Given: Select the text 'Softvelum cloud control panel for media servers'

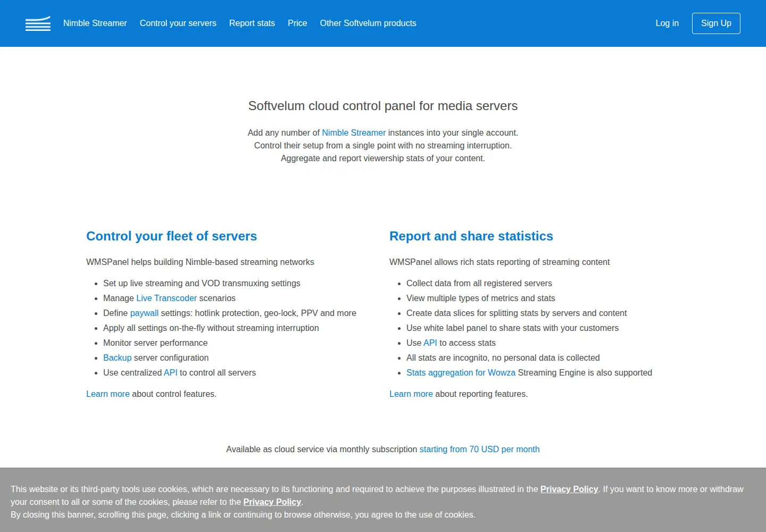Looking at the screenshot, I should click(383, 106).
